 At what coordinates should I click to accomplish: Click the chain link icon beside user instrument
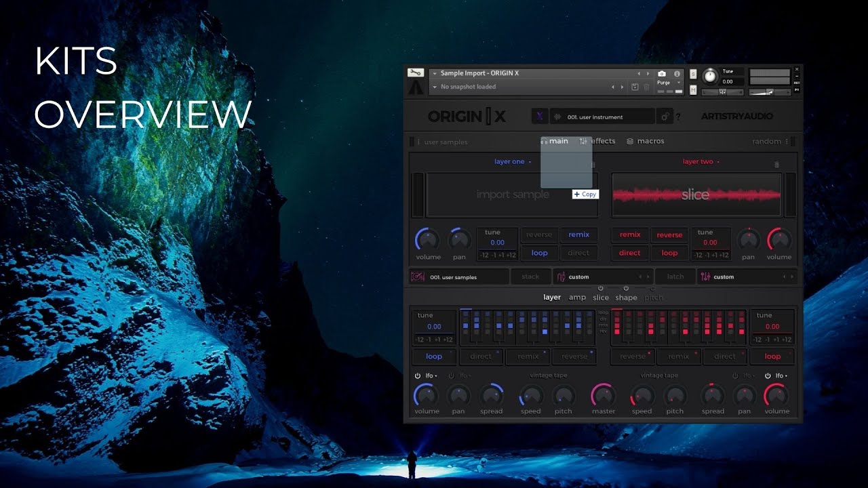[665, 117]
